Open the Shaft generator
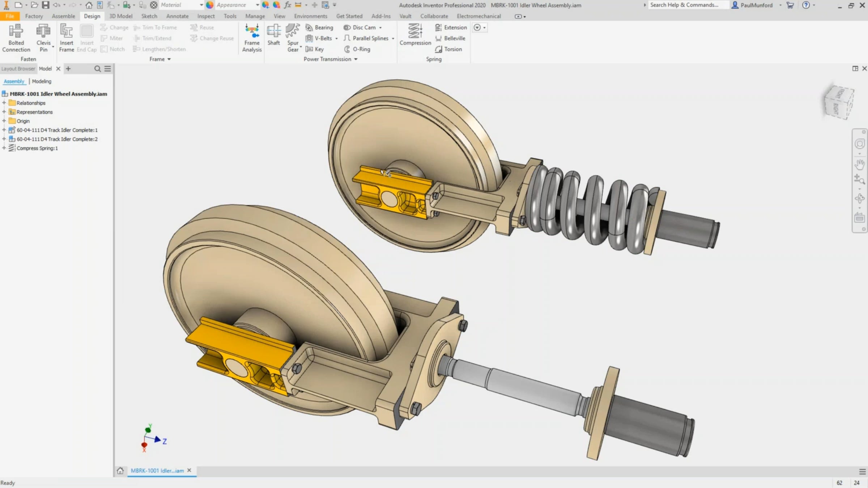Viewport: 868px width, 488px height. click(x=274, y=35)
